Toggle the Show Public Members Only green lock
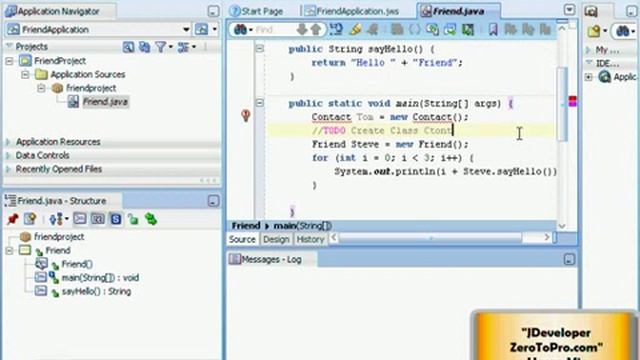 (x=133, y=219)
